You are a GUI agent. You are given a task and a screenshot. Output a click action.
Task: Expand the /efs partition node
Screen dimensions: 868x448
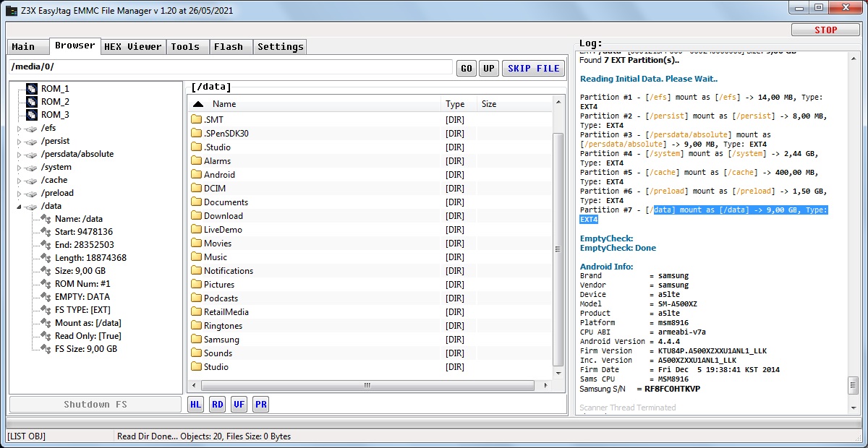pos(20,129)
